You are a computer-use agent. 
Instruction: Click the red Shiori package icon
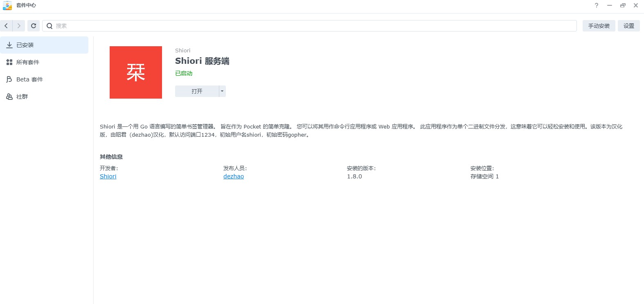pyautogui.click(x=136, y=72)
